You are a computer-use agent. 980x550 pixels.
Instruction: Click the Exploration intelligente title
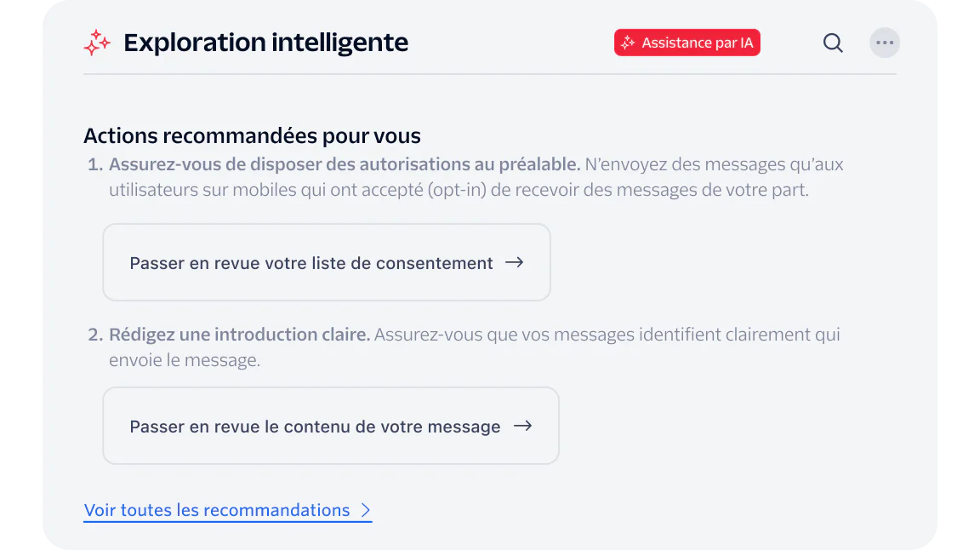point(265,42)
